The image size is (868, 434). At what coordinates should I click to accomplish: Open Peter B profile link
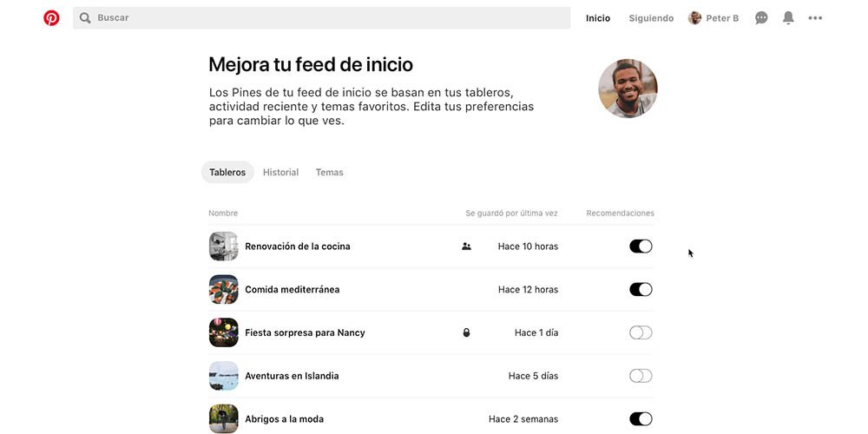713,18
